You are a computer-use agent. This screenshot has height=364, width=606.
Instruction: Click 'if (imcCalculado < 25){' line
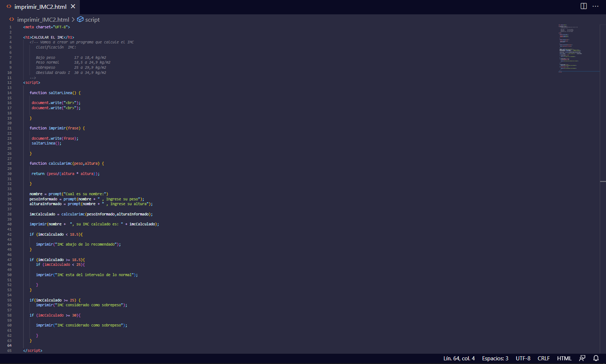coord(60,265)
